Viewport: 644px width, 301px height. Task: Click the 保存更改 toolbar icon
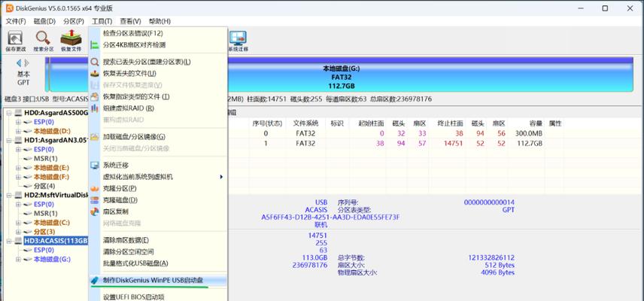pyautogui.click(x=16, y=38)
